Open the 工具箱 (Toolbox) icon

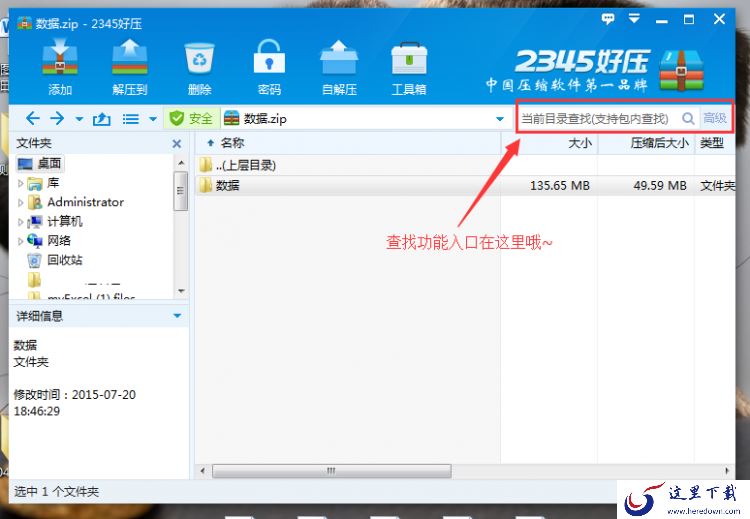click(x=409, y=67)
